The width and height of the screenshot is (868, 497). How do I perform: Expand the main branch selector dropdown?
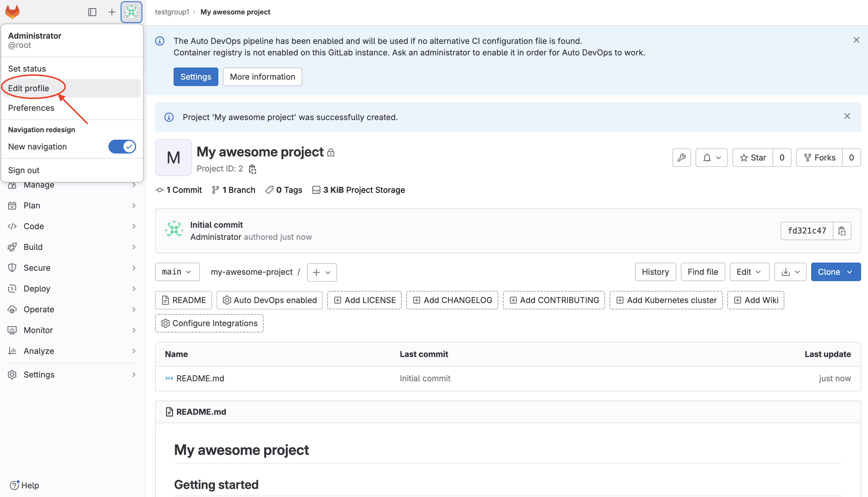point(176,272)
